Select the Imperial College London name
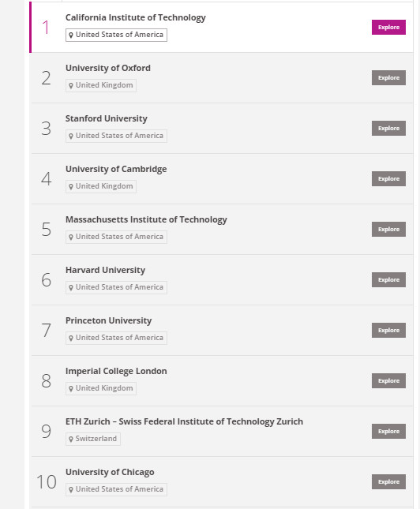The image size is (420, 509). 116,371
